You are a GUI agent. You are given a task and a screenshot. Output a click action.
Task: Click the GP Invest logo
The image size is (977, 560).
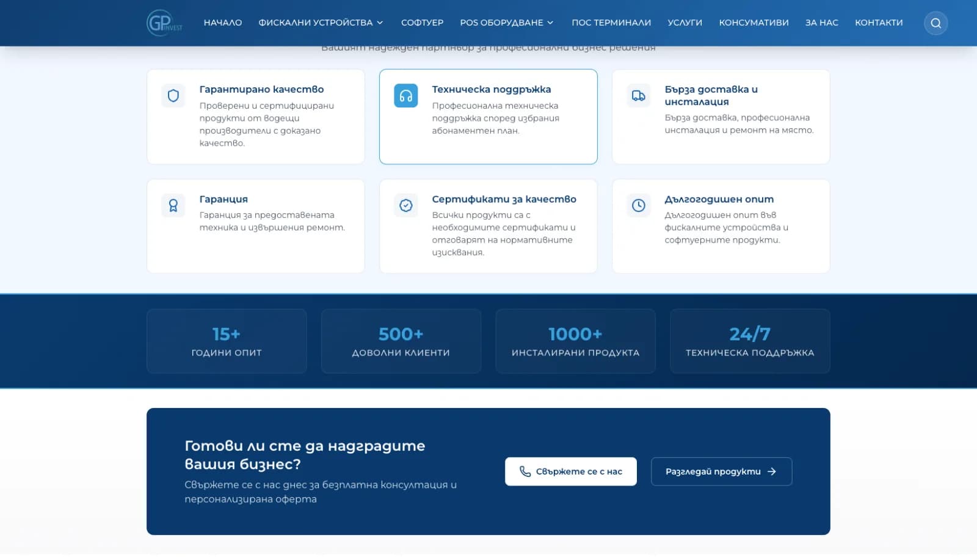[164, 23]
